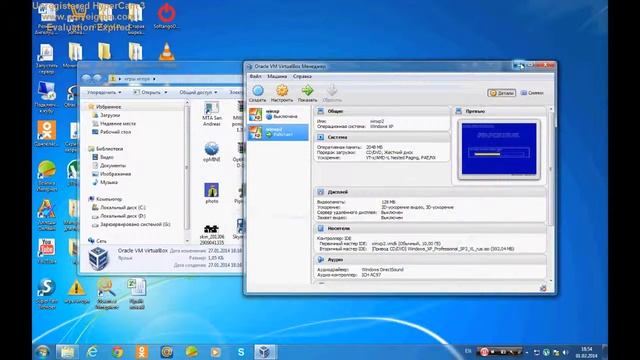The image size is (640, 360).
Task: Select the photo file icon in Explorer
Action: point(211,193)
